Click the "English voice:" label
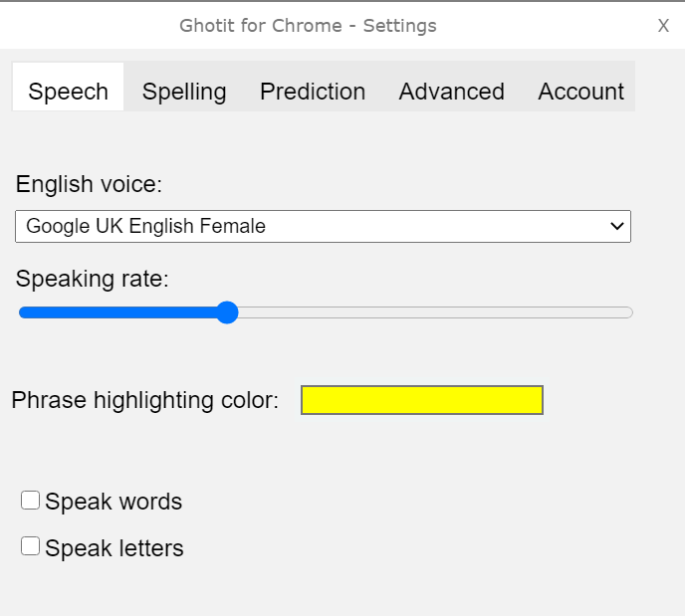 click(90, 184)
